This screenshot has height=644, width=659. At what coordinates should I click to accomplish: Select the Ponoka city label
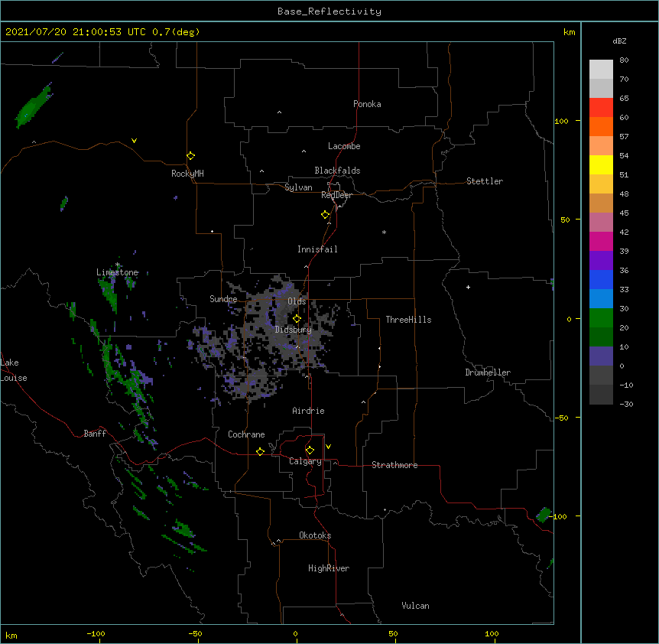(x=367, y=104)
